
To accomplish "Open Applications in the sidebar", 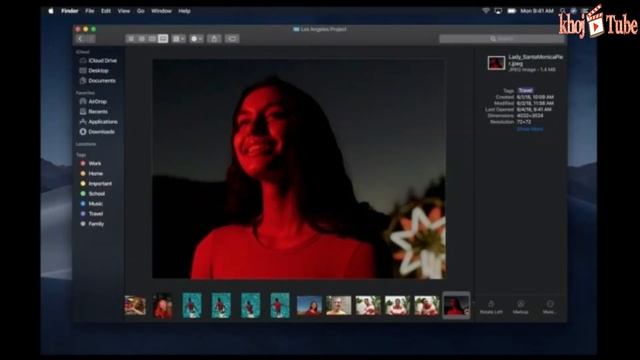I will click(98, 122).
